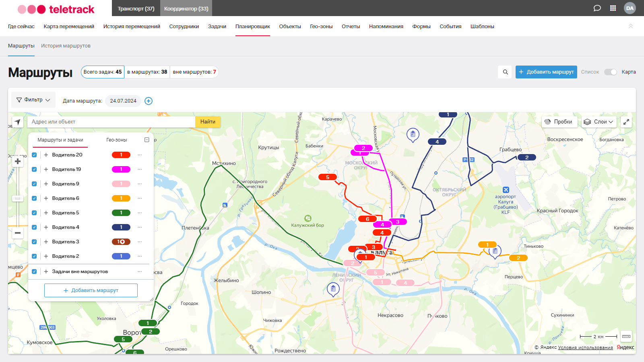This screenshot has width=644, height=362.
Task: Zoom in on the map
Action: click(18, 161)
